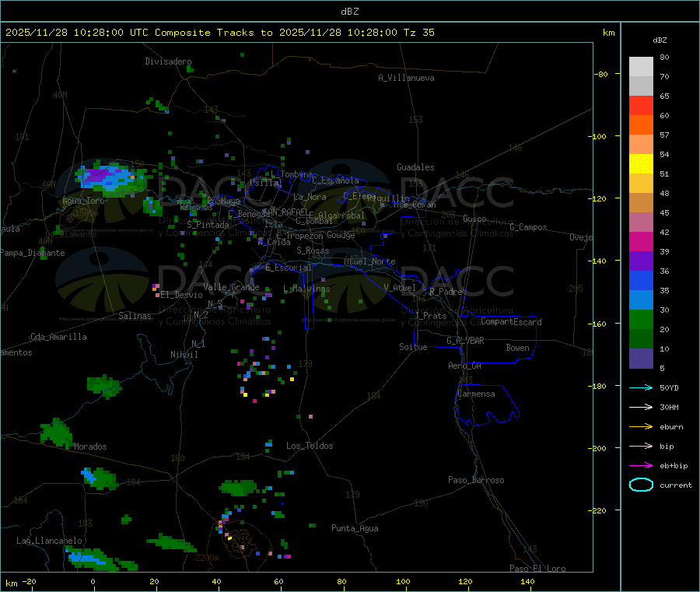Select the 60 dBZ orange swatch
The height and width of the screenshot is (592, 700).
pos(641,125)
